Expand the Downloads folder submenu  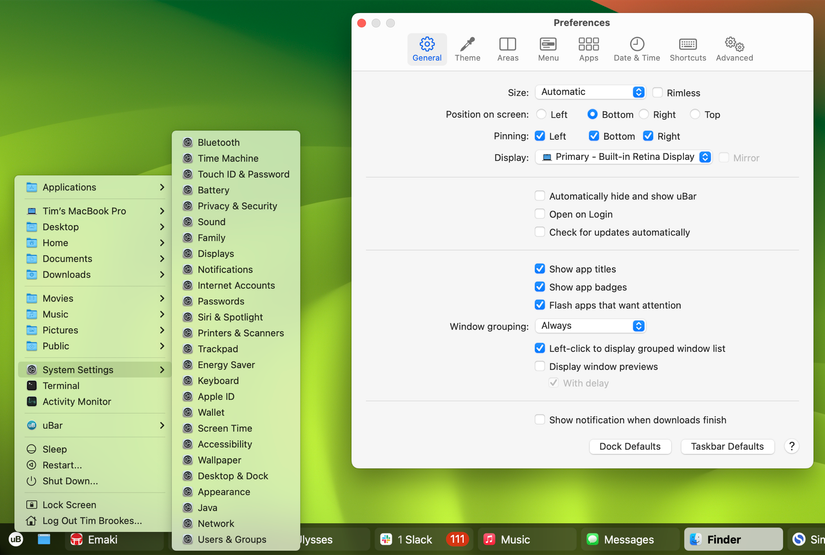(x=94, y=275)
